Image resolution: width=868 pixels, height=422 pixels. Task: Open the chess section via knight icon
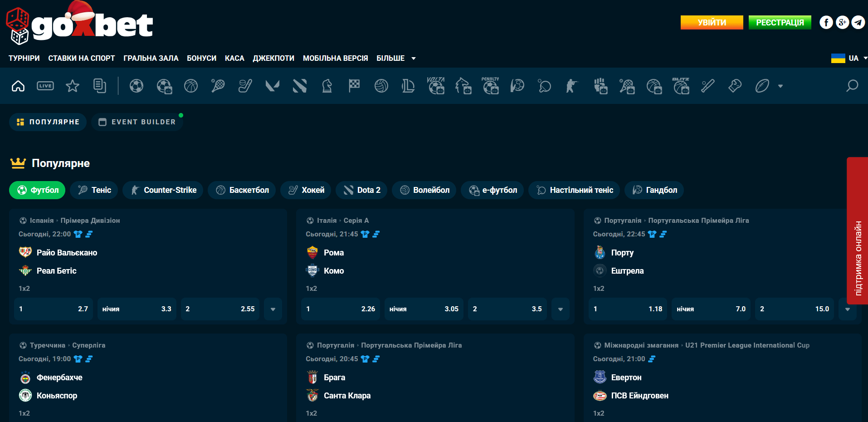327,86
